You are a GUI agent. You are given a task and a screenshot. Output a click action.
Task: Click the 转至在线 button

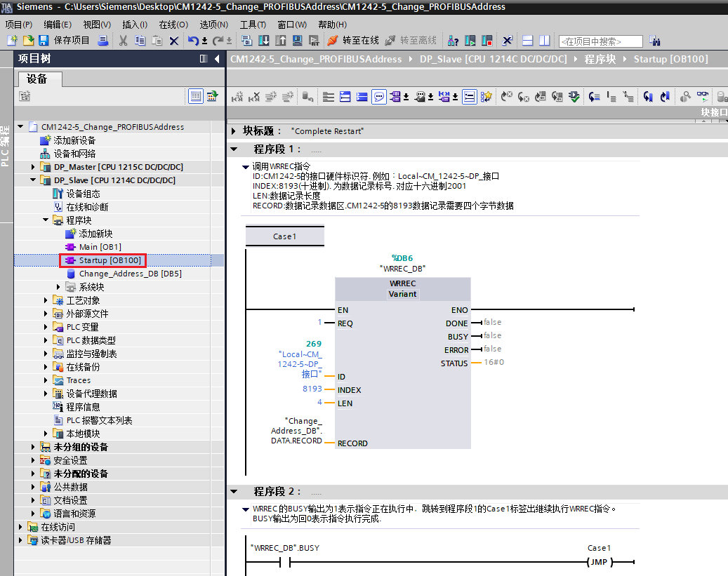pos(353,41)
